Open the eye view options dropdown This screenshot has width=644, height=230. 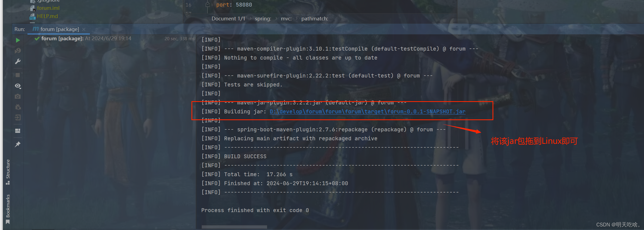18,86
